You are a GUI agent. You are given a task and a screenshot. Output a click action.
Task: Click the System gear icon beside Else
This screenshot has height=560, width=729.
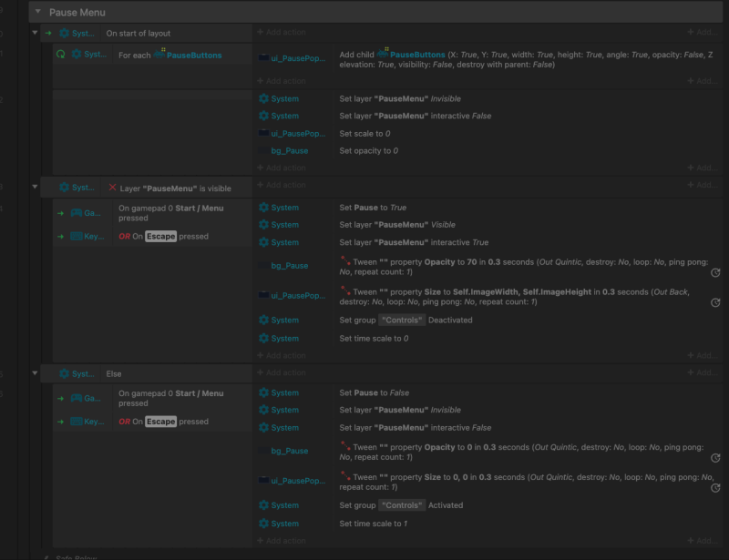pos(64,373)
